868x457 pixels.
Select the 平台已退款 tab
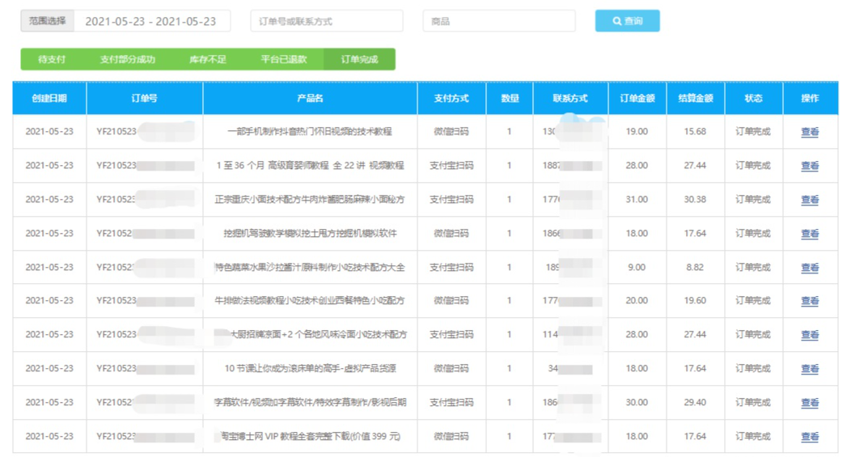click(x=283, y=59)
